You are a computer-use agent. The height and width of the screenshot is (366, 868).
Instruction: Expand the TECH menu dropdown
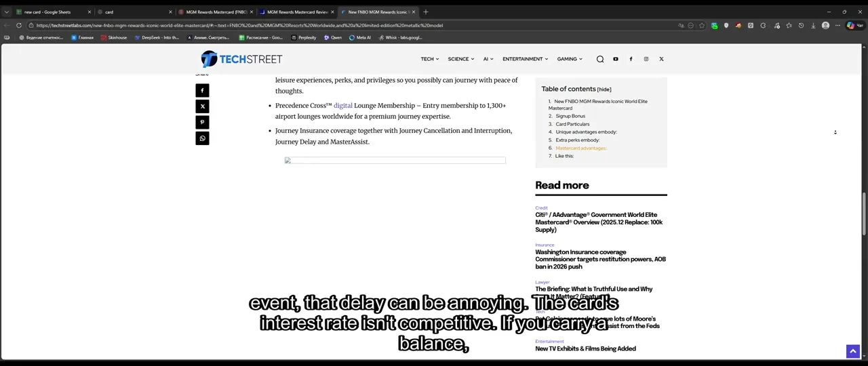(x=429, y=59)
